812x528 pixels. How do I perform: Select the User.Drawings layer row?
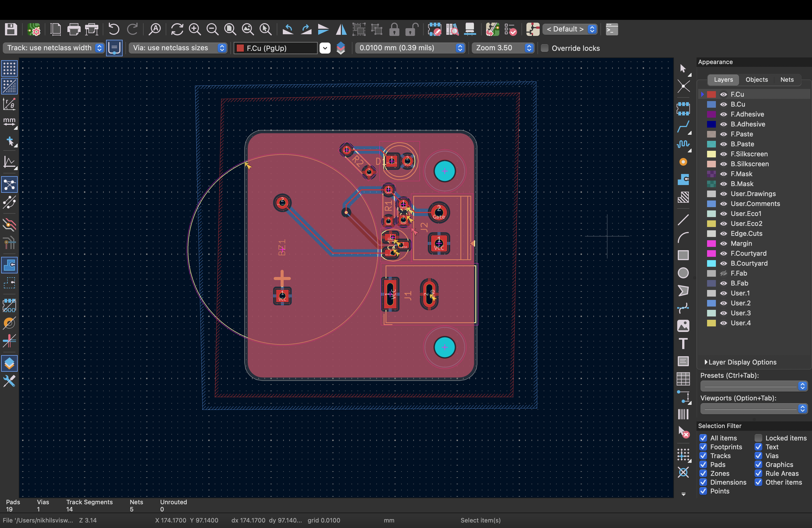tap(754, 194)
